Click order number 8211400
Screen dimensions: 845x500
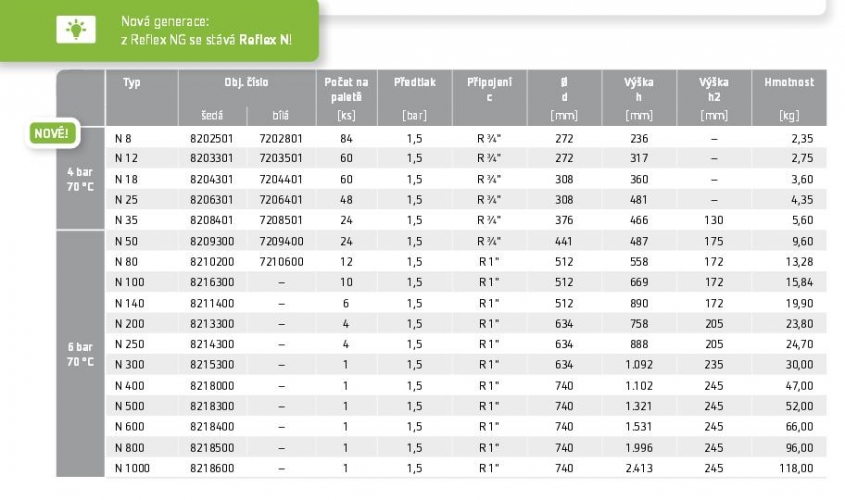[x=212, y=303]
